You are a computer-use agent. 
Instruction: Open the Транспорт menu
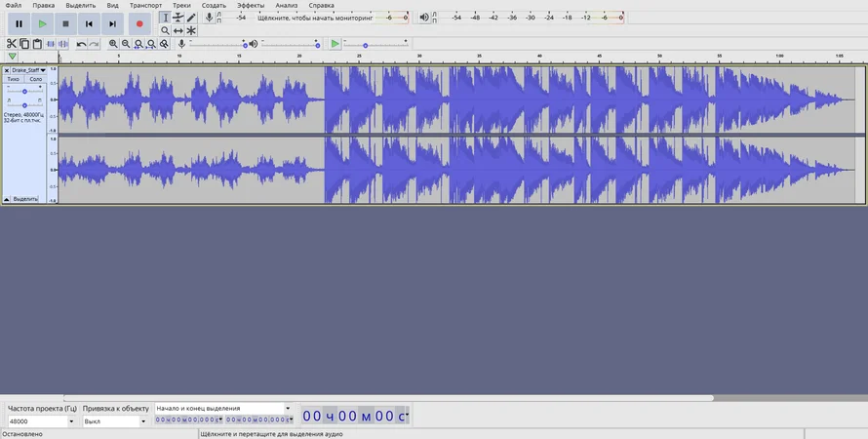[x=145, y=5]
